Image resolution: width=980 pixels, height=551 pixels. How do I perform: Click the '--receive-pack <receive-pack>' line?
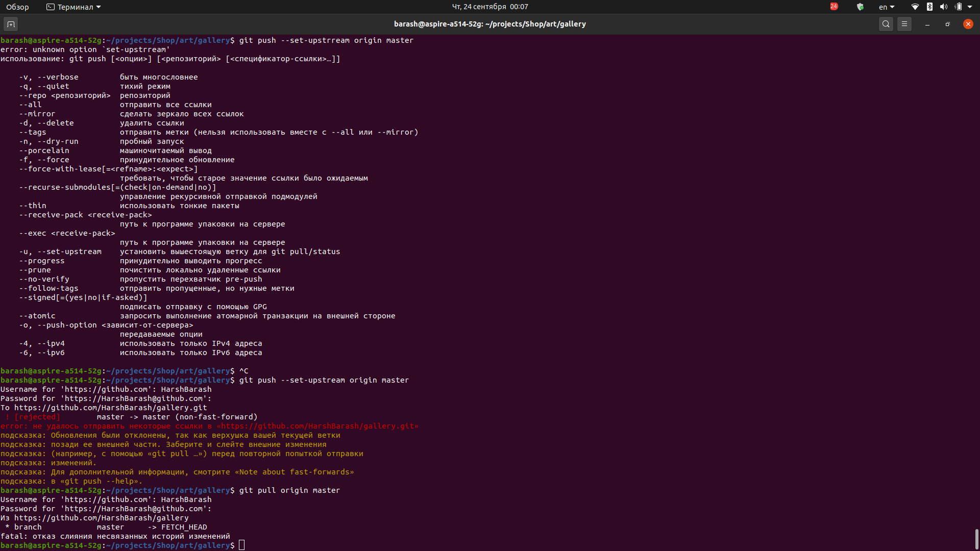tap(85, 215)
